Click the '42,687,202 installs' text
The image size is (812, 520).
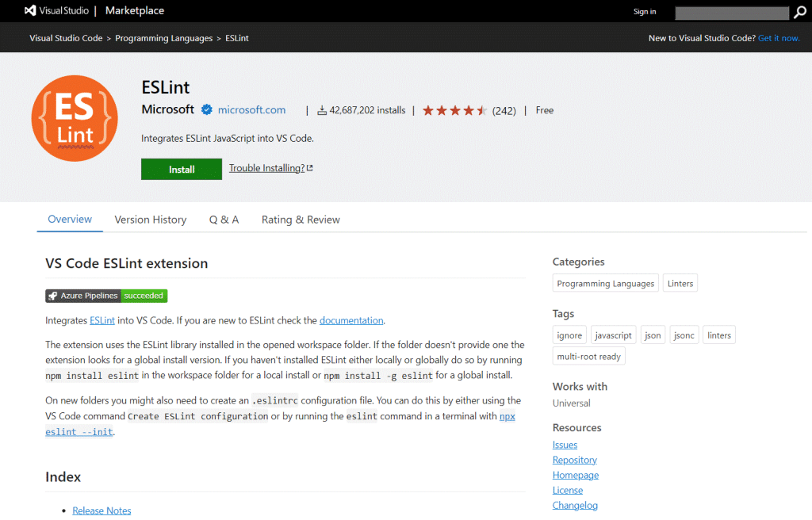click(367, 110)
